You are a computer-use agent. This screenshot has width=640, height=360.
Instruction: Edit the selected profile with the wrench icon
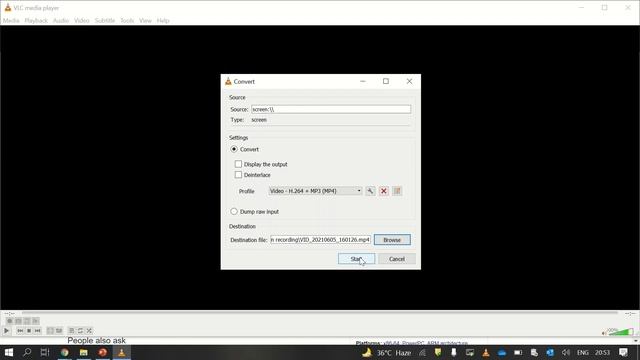370,191
